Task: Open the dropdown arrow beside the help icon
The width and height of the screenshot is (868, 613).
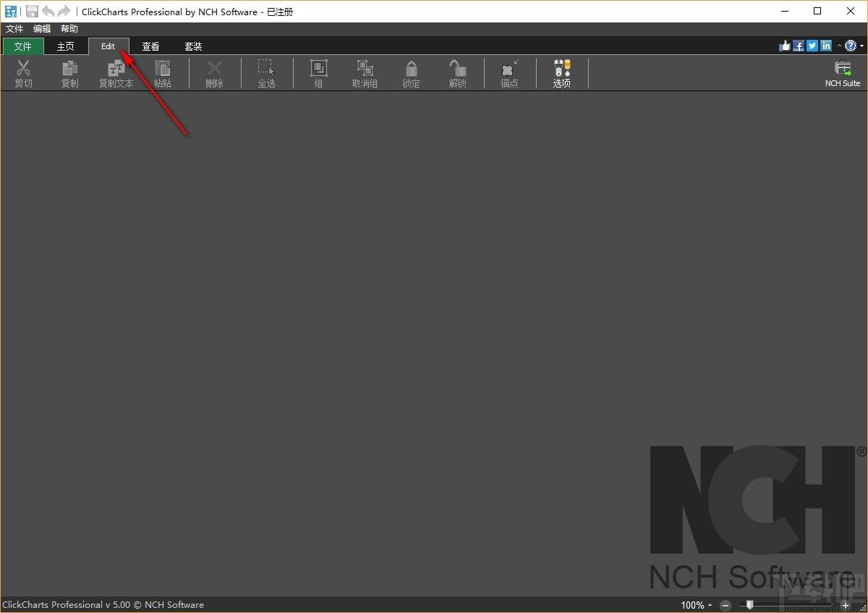Action: [x=861, y=46]
